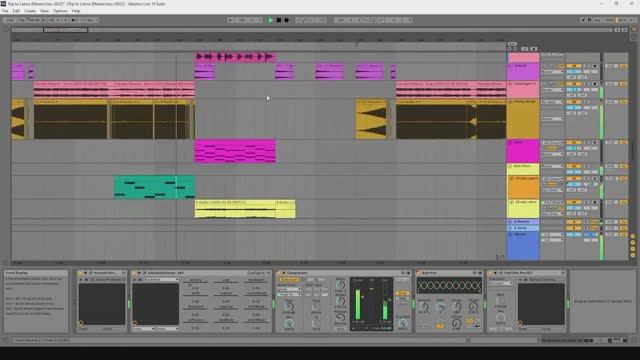Unfold the light yellow track

tap(510, 167)
